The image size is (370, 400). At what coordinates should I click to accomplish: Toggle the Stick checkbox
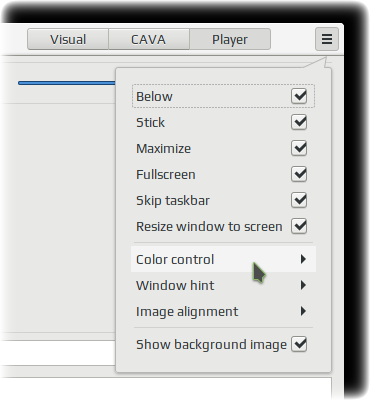299,122
